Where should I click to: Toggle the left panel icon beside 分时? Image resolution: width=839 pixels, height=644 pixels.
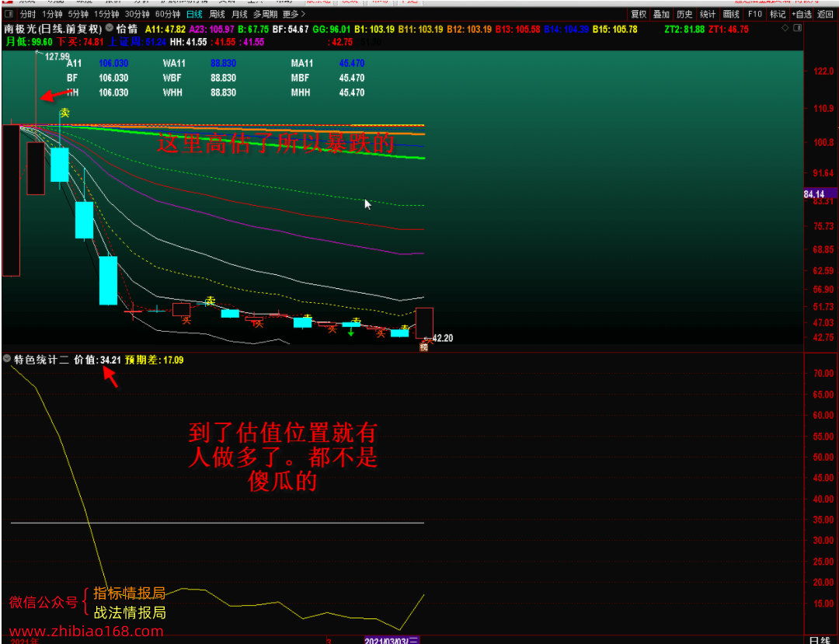(9, 14)
